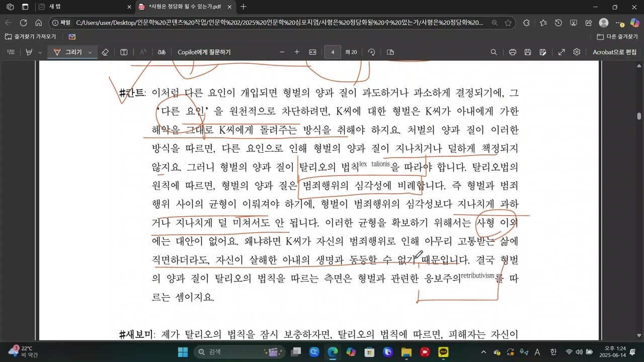Open the address bar zoom indicator
Image resolution: width=644 pixels, height=362 pixels.
(x=495, y=23)
